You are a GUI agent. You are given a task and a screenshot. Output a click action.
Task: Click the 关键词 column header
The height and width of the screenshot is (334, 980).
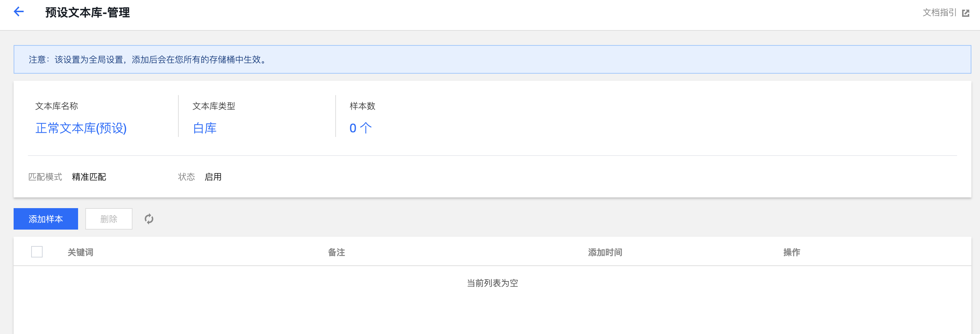tap(80, 252)
